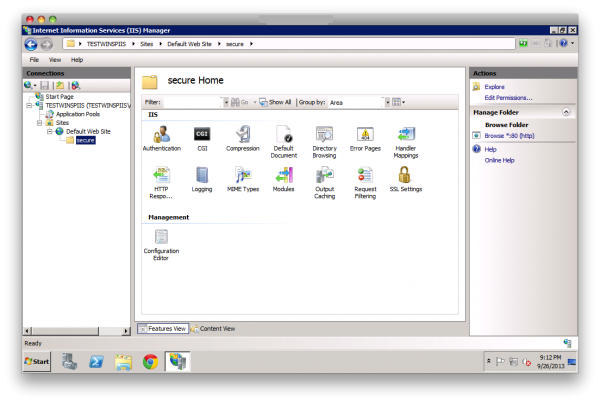
Task: Open the Error Pages feature
Action: click(365, 134)
